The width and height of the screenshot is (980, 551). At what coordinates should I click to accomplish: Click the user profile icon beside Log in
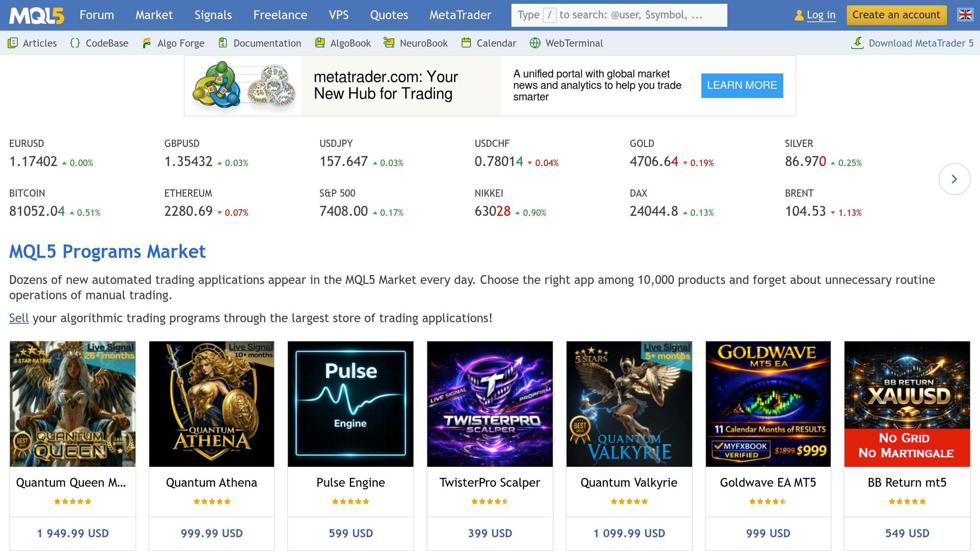pyautogui.click(x=799, y=15)
